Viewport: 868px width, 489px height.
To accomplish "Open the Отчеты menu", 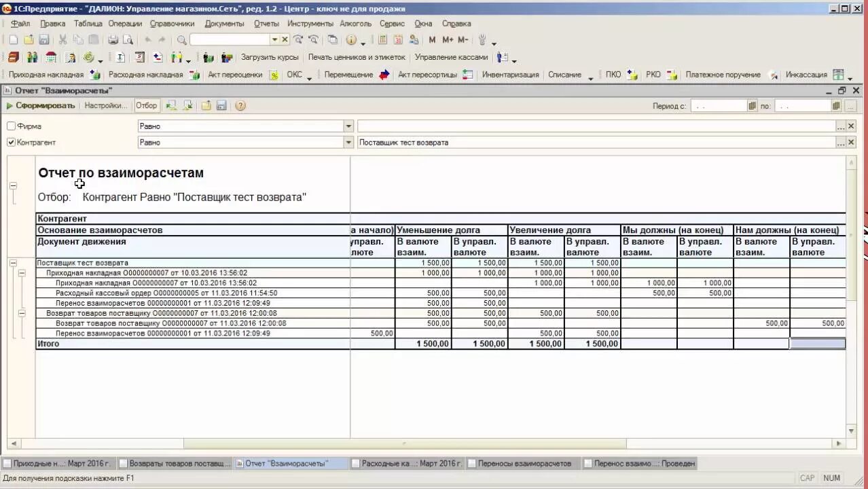I will 266,23.
